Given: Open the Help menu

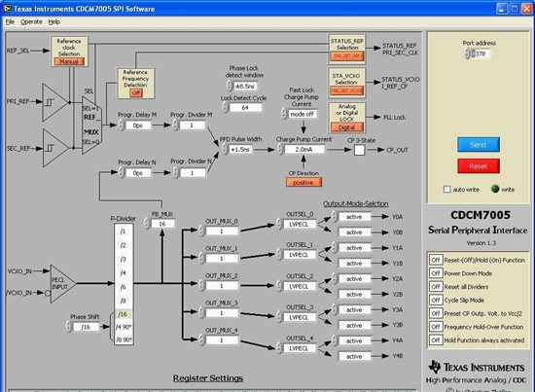Looking at the screenshot, I should tap(53, 21).
